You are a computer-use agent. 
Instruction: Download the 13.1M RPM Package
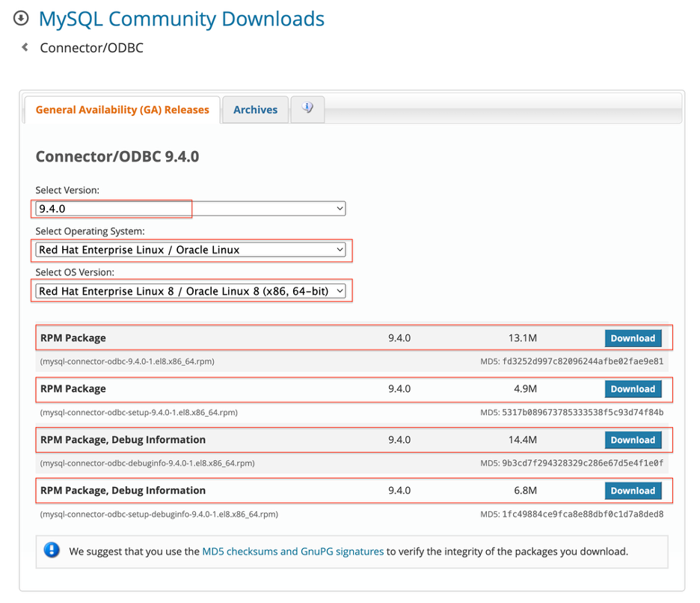[x=633, y=338]
